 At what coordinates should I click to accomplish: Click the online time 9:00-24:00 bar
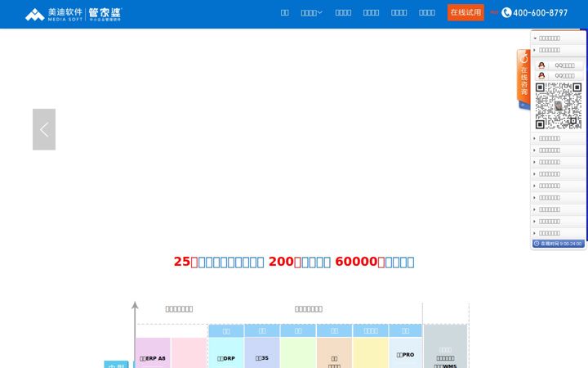coord(559,244)
